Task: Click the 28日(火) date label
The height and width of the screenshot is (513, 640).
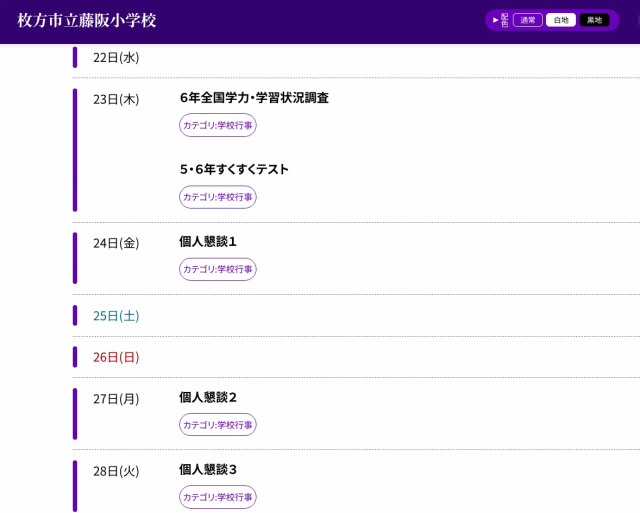Action: tap(116, 471)
